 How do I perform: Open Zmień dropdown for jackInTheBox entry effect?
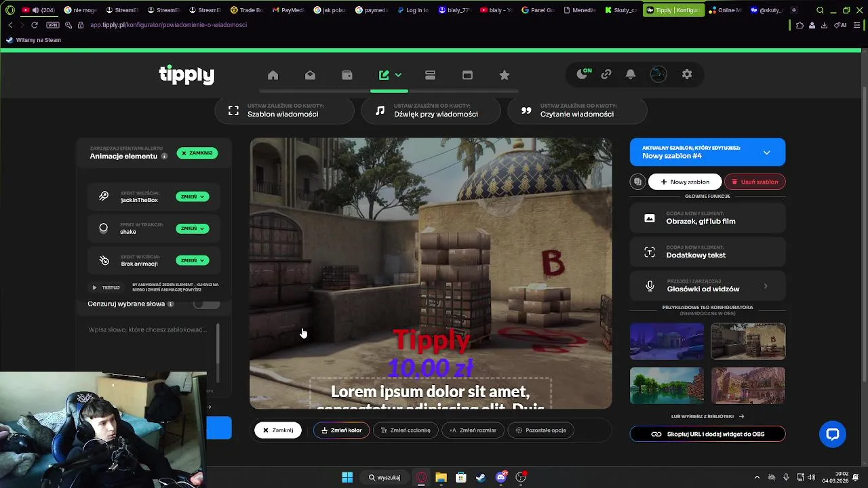pos(193,197)
